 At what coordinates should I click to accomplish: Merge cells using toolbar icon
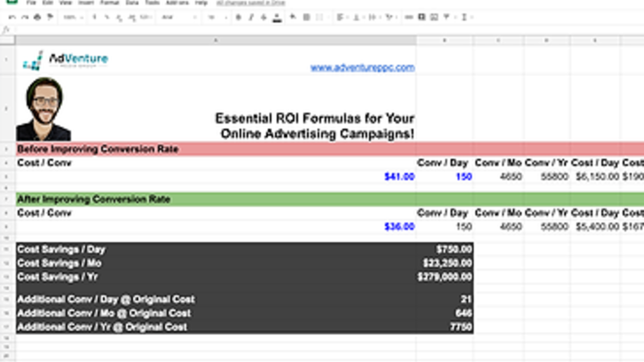(x=319, y=17)
